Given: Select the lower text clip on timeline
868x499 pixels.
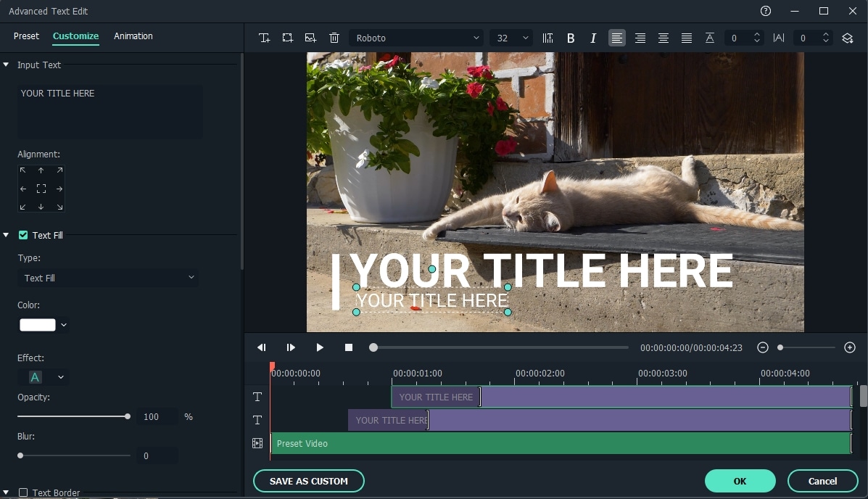Looking at the screenshot, I should pyautogui.click(x=600, y=421).
